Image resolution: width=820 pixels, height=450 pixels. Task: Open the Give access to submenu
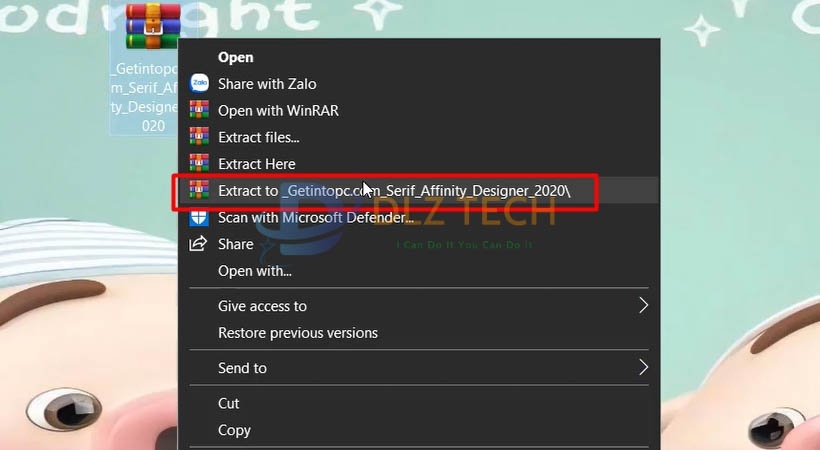[418, 306]
